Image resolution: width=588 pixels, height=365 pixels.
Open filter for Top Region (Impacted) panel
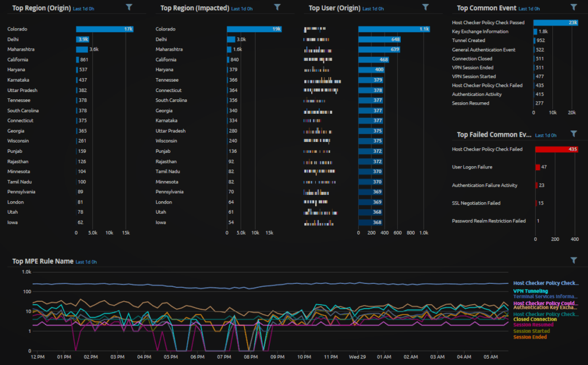(277, 7)
